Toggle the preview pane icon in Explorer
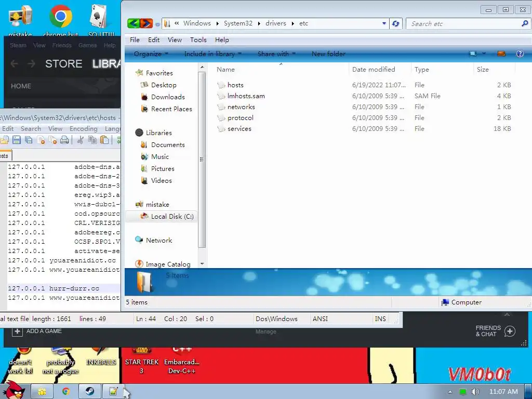Image resolution: width=532 pixels, height=399 pixels. [501, 54]
